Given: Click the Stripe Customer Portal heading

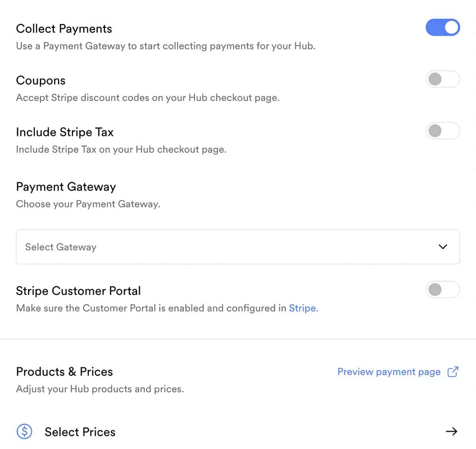Looking at the screenshot, I should (x=78, y=291).
